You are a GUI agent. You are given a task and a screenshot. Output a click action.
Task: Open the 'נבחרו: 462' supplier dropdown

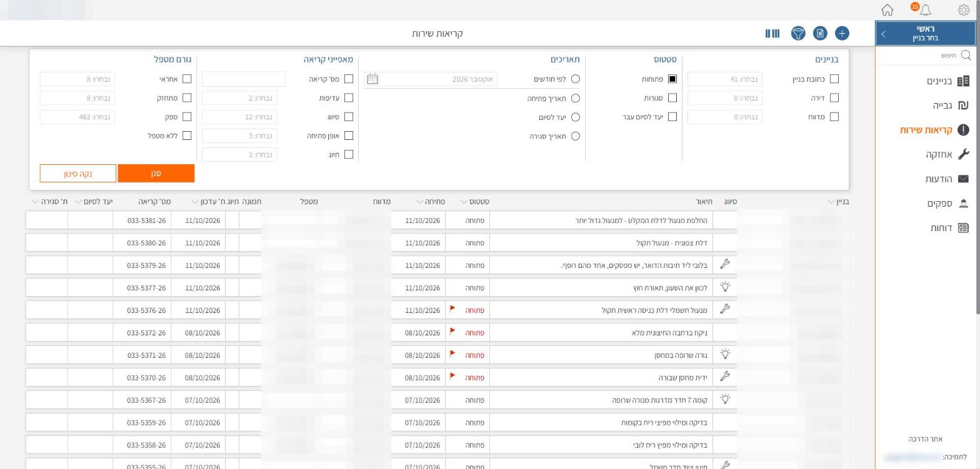[x=77, y=117]
